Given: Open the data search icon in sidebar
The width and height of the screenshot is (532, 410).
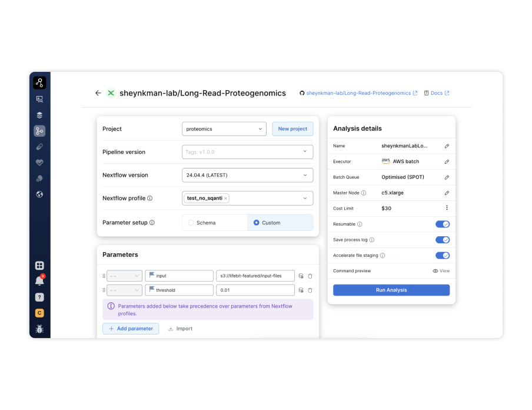Looking at the screenshot, I should pos(39,99).
